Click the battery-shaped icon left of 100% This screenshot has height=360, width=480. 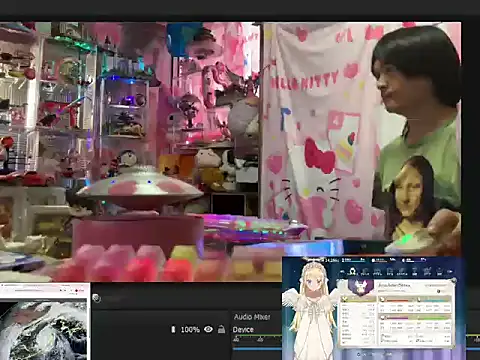coord(173,330)
